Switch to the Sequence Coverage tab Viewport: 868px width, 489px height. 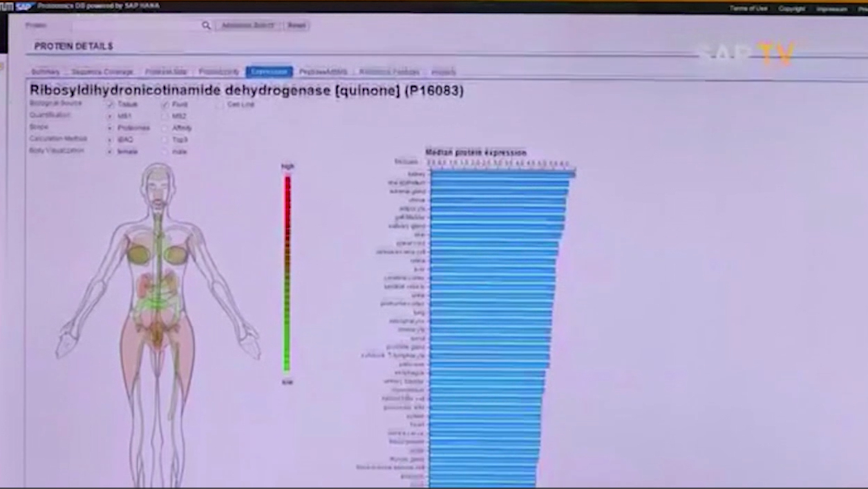pyautogui.click(x=102, y=72)
